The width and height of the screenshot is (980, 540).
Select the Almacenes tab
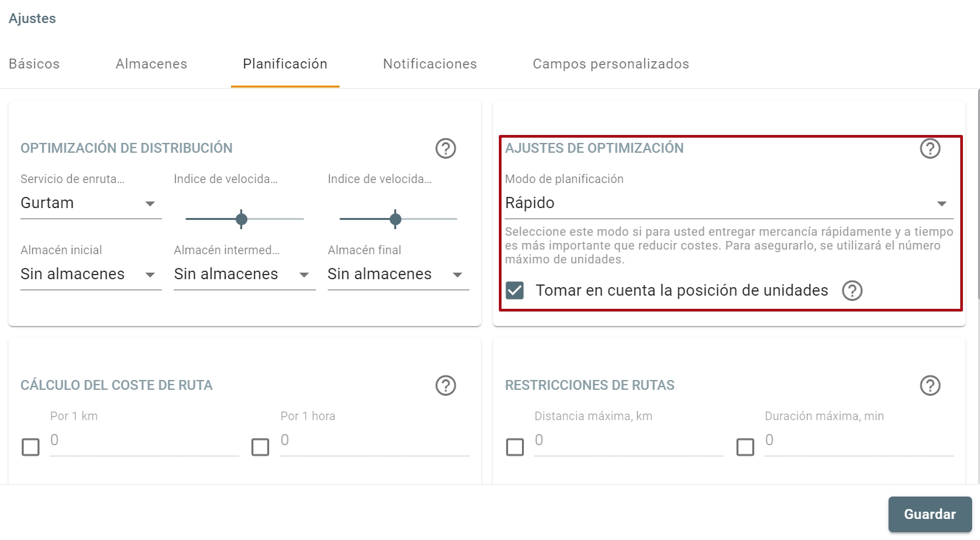(x=151, y=64)
